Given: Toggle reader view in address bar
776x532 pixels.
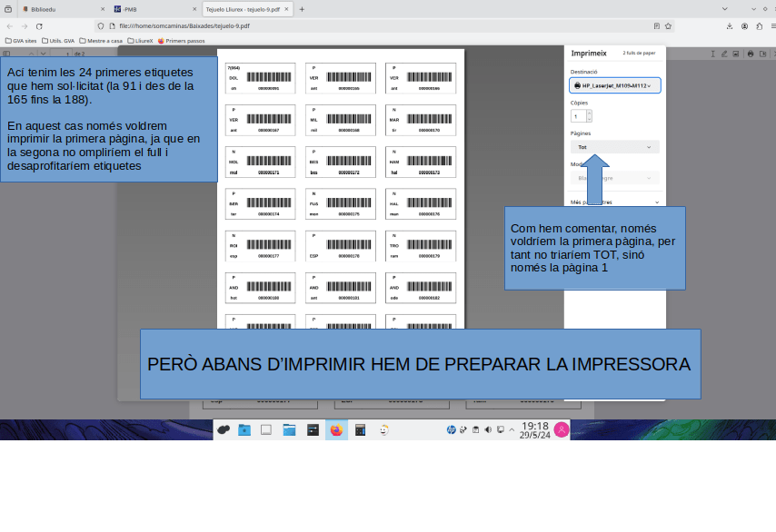Looking at the screenshot, I should point(657,26).
